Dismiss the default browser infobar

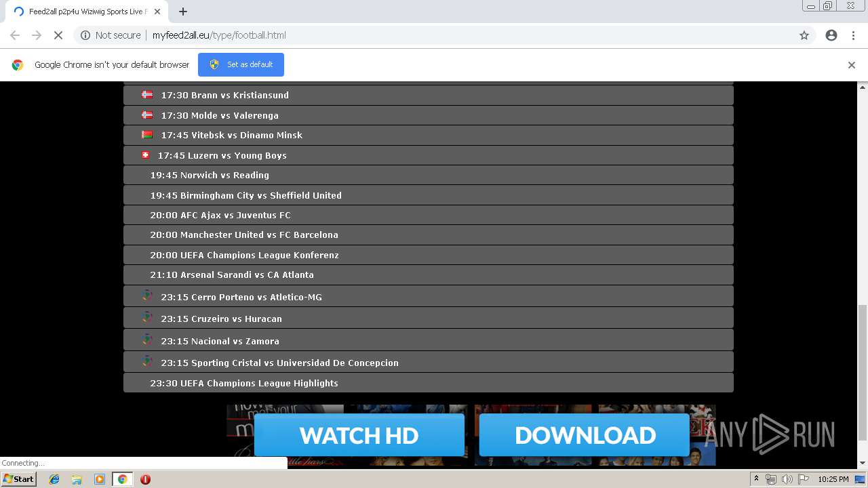[x=852, y=65]
